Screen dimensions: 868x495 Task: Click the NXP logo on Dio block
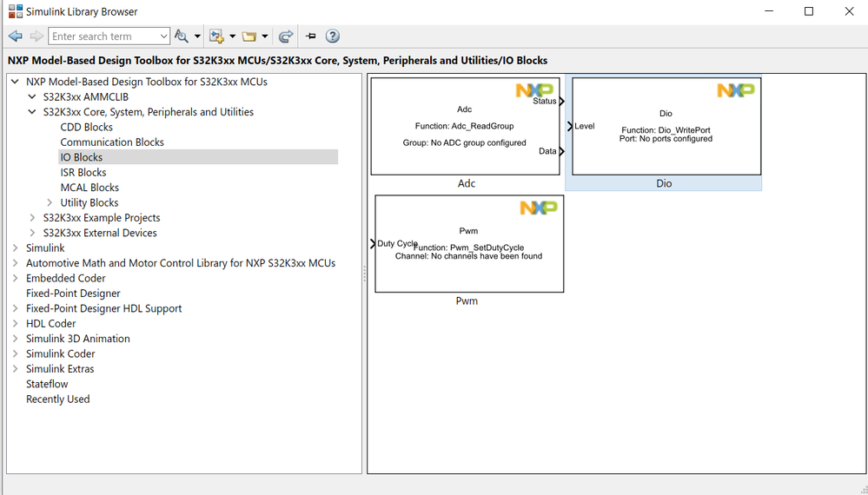tap(736, 90)
